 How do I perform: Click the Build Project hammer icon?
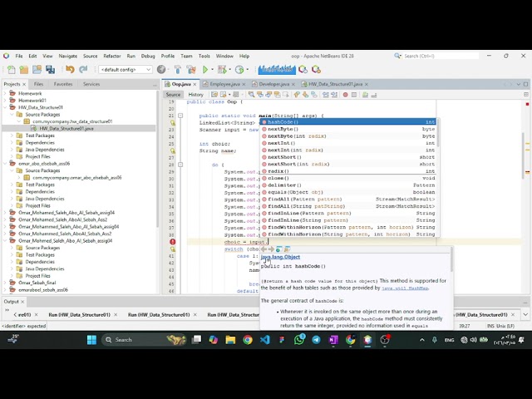pyautogui.click(x=177, y=70)
